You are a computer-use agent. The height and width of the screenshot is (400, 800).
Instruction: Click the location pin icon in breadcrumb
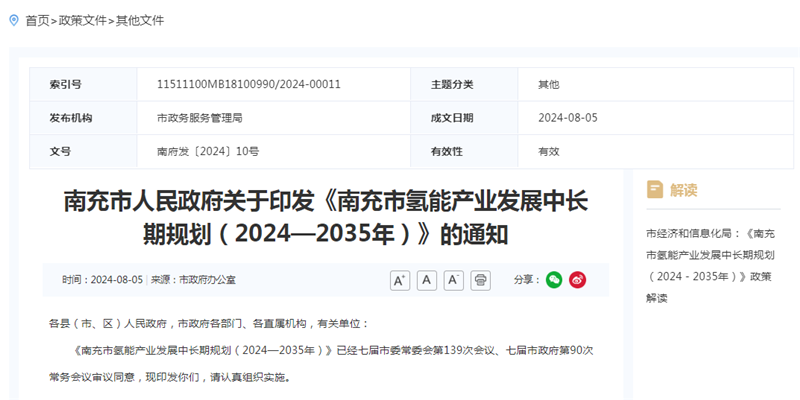tap(14, 20)
